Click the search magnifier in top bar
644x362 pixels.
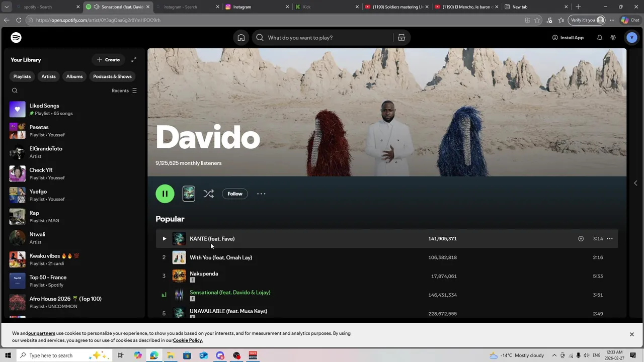(260, 38)
